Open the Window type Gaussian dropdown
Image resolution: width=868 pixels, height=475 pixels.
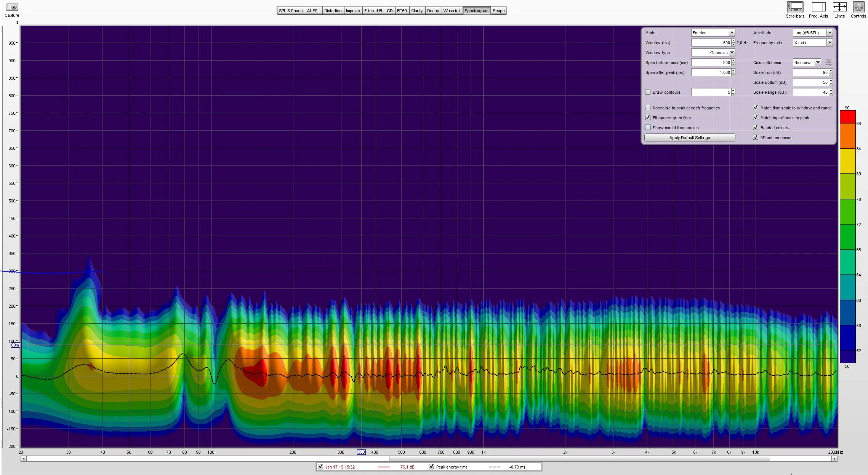pyautogui.click(x=713, y=53)
